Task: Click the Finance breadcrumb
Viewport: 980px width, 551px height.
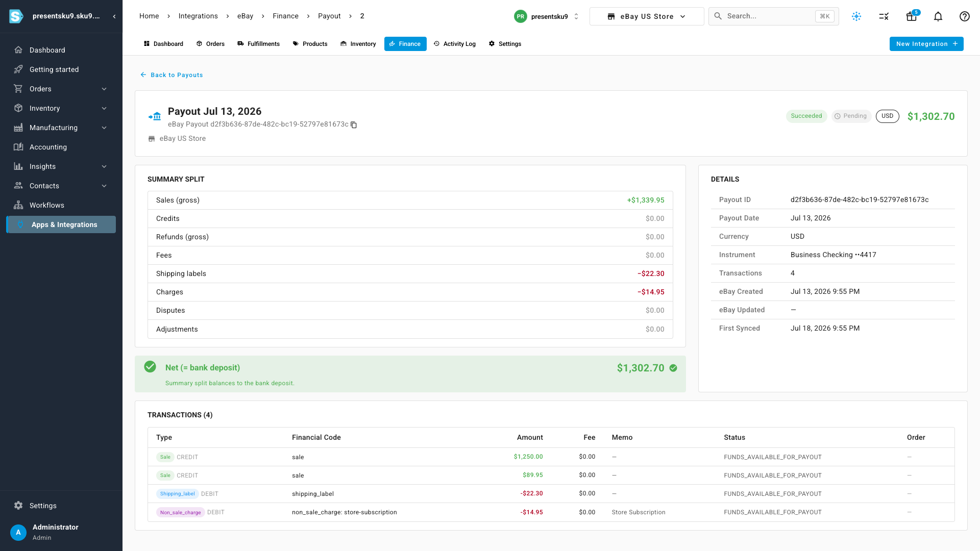Action: [285, 16]
